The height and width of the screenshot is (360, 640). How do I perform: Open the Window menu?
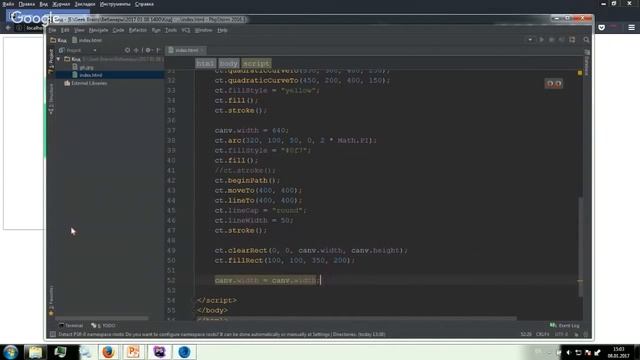click(203, 30)
